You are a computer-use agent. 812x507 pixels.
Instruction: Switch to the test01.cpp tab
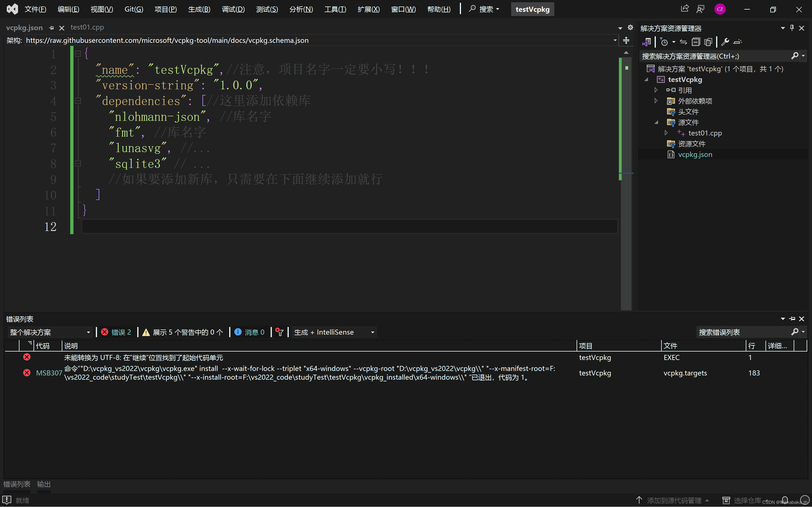pyautogui.click(x=87, y=27)
